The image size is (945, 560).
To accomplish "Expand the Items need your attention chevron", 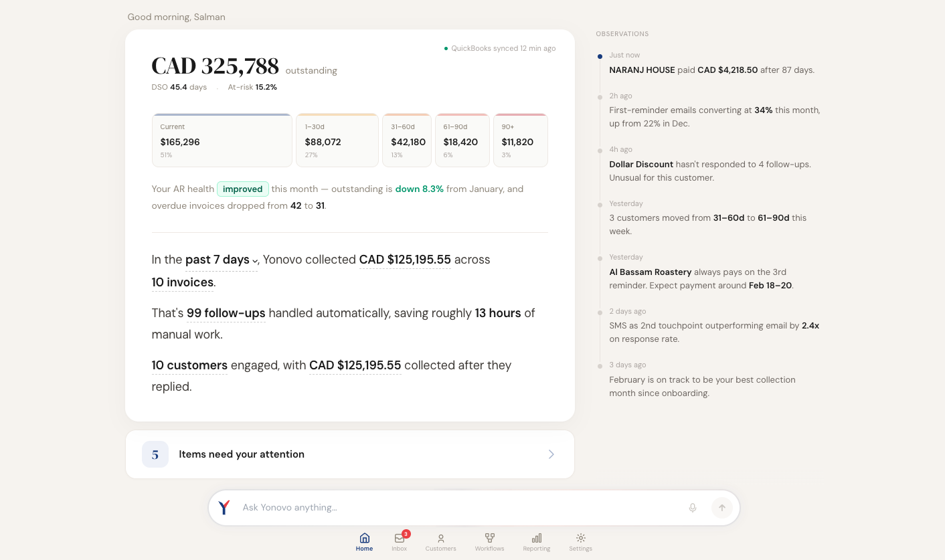I will (551, 454).
